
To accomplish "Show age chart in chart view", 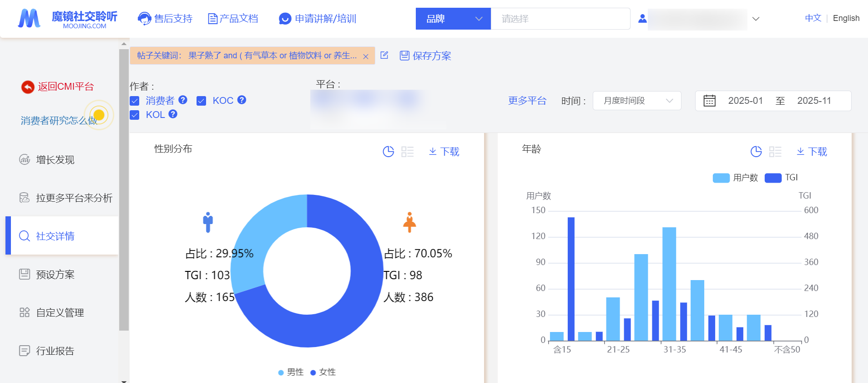I will pos(756,152).
